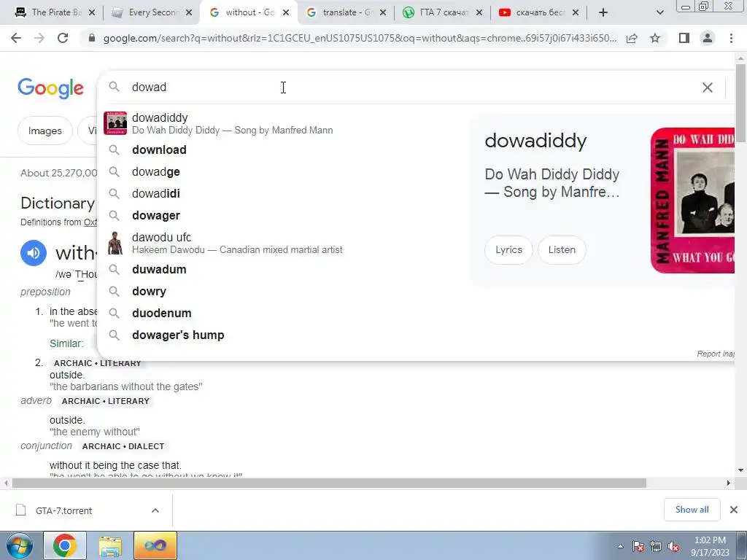Click the vertical page scrollbar
The width and height of the screenshot is (747, 560).
point(740,102)
